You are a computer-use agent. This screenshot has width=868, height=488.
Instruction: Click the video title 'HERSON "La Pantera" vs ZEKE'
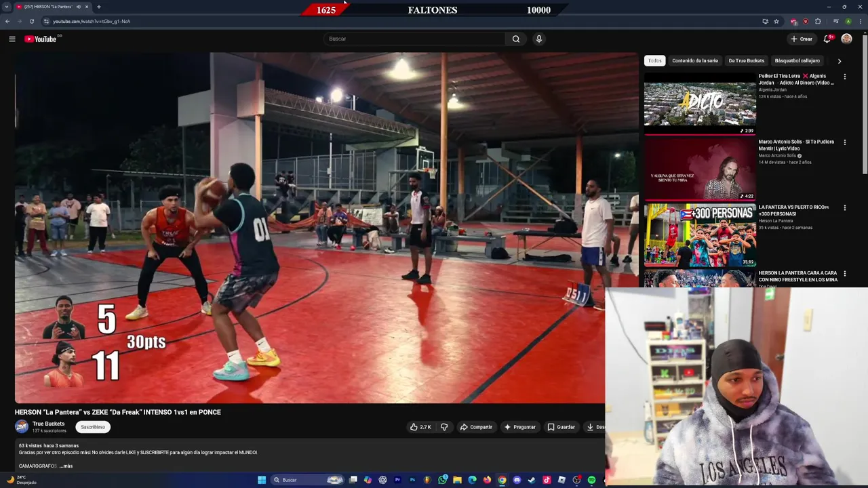(x=118, y=412)
